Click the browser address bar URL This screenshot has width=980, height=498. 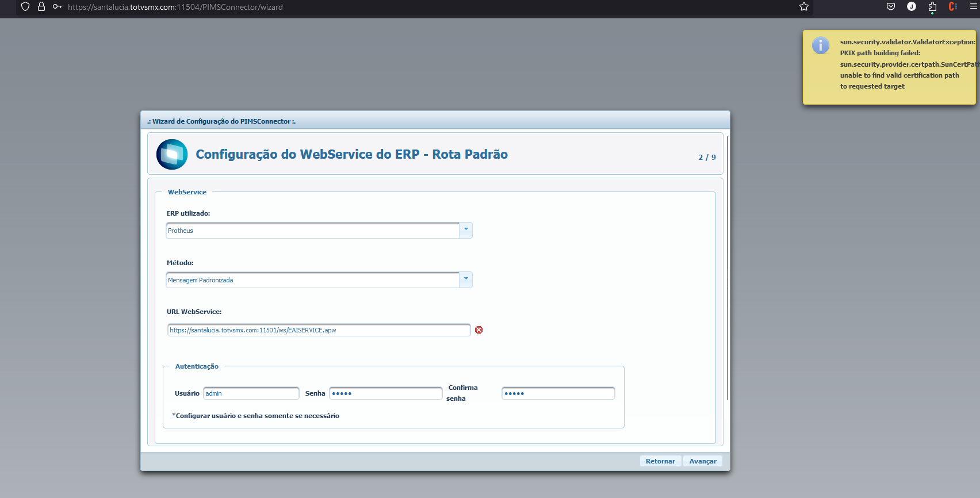click(175, 7)
